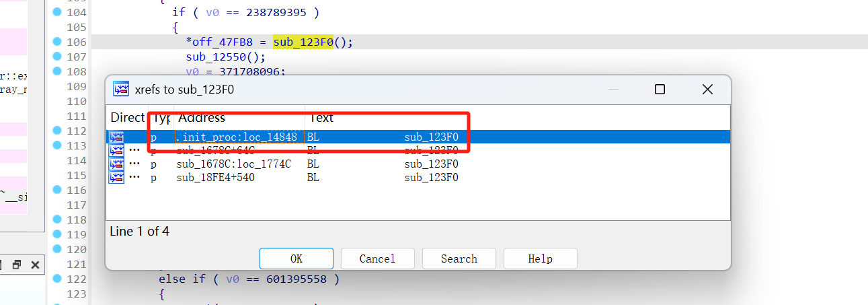The width and height of the screenshot is (868, 305).
Task: Select the .init_proc:loc_14848 xref address
Action: 237,137
